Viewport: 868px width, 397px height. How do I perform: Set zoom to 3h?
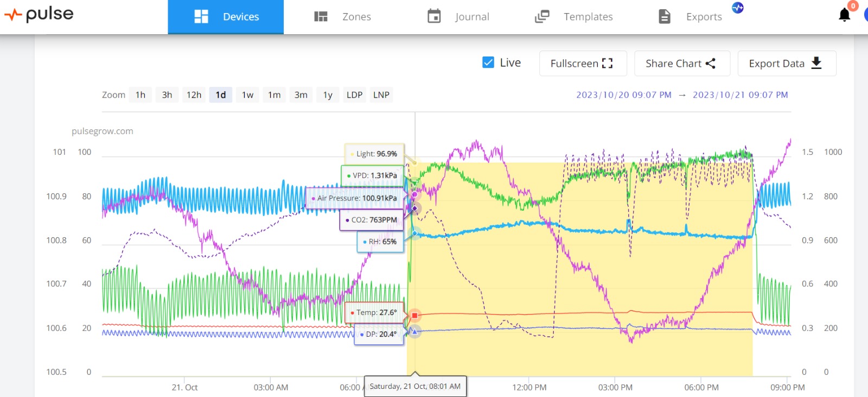tap(167, 95)
